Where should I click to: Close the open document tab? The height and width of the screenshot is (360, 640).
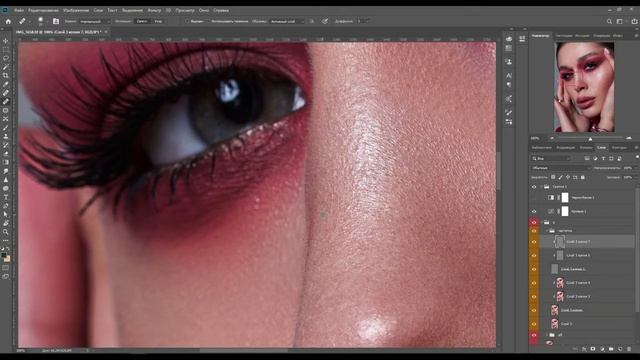click(x=106, y=31)
